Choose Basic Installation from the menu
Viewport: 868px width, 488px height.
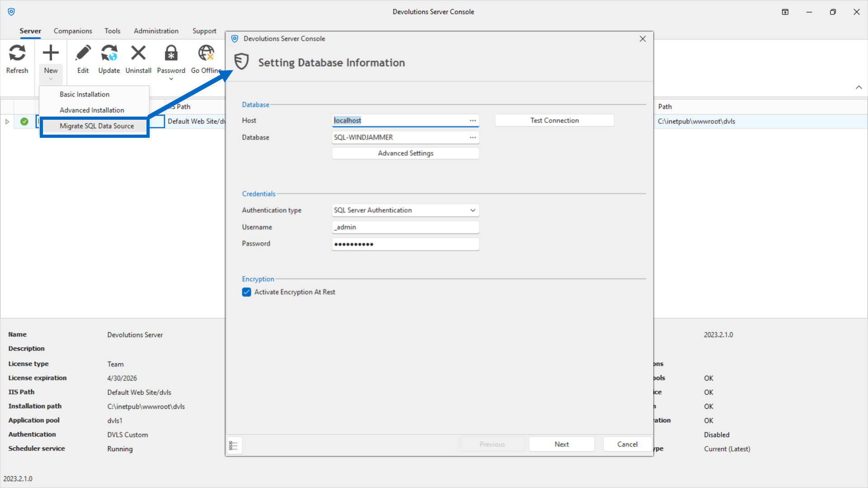(85, 94)
